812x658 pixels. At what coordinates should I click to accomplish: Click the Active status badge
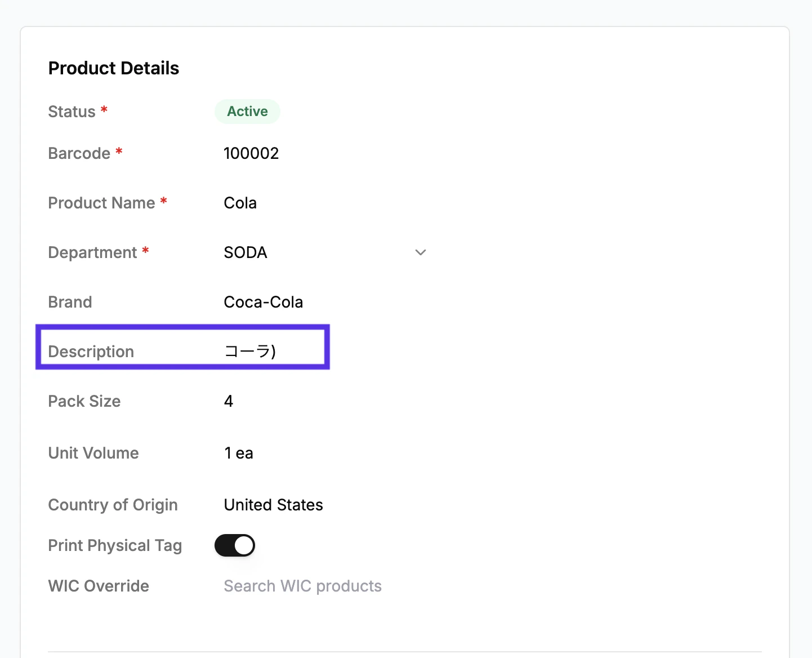pos(247,112)
